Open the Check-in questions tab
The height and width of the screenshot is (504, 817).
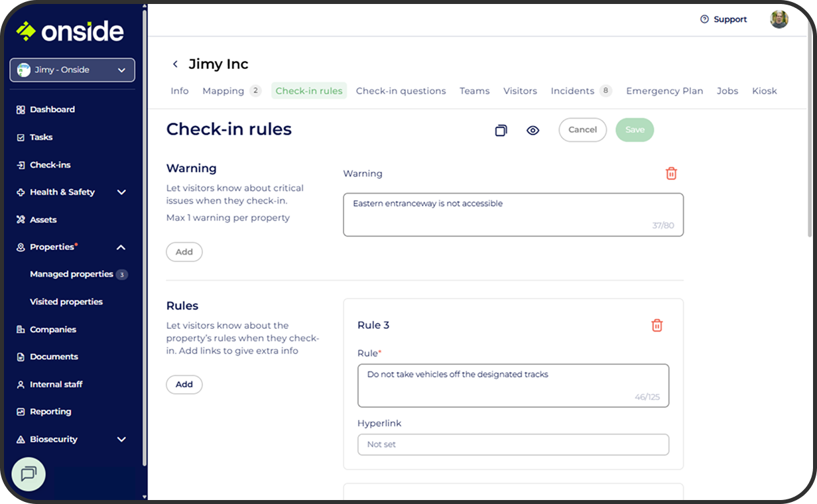[401, 91]
